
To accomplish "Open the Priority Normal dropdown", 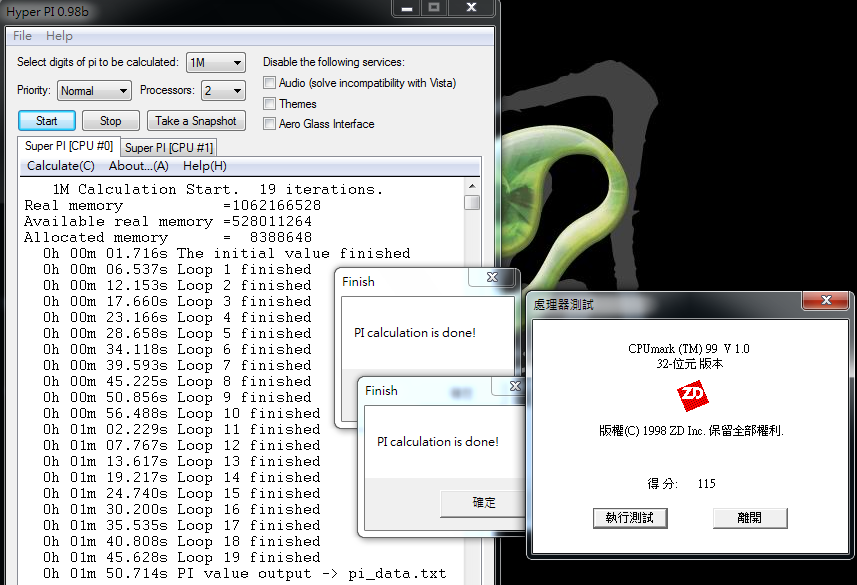I will pos(94,90).
